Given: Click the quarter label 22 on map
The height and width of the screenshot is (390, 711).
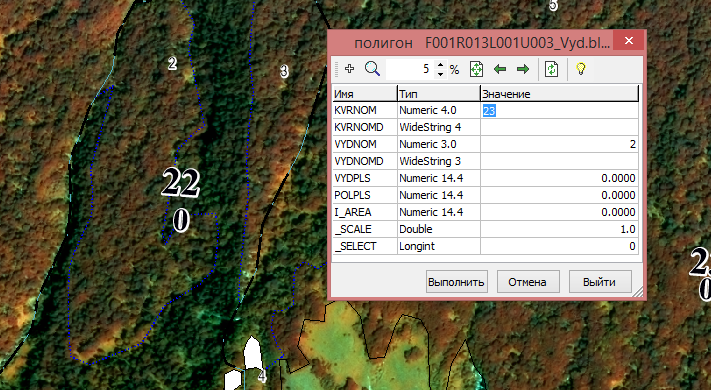Looking at the screenshot, I should tap(180, 182).
